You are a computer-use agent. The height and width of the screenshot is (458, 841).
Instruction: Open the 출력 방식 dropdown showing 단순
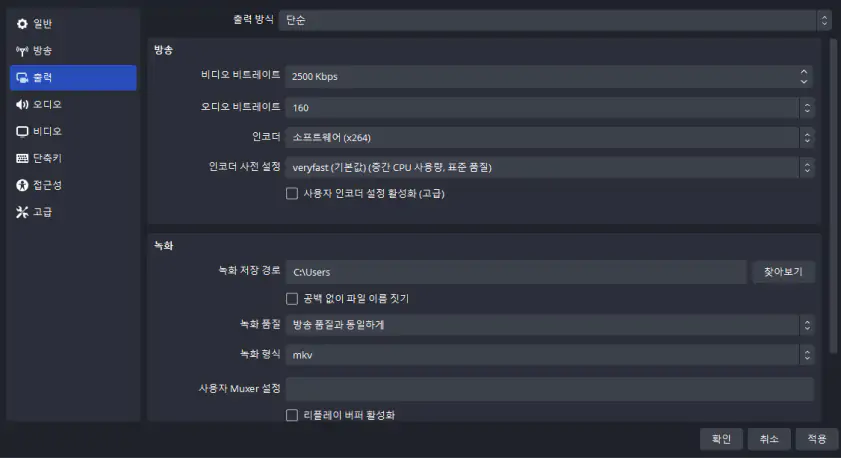point(555,20)
